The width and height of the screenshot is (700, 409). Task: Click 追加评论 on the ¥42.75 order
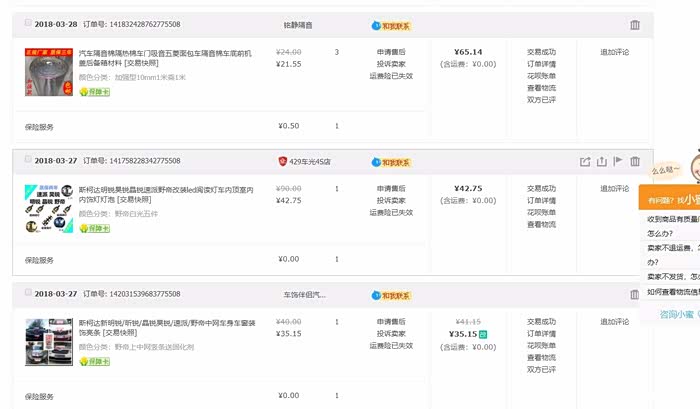[614, 188]
